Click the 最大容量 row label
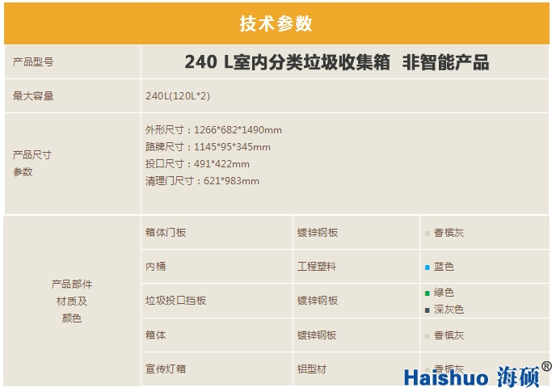This screenshot has width=556, height=392. tap(33, 96)
